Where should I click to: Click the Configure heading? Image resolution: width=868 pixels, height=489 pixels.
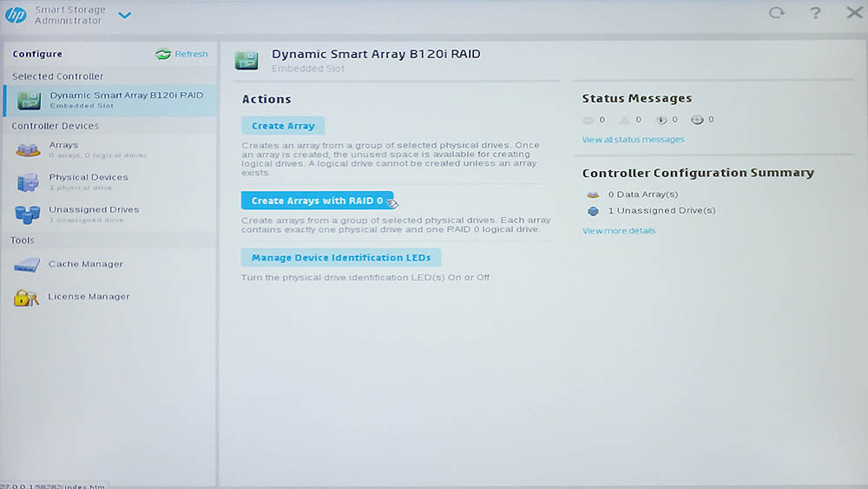tap(37, 54)
